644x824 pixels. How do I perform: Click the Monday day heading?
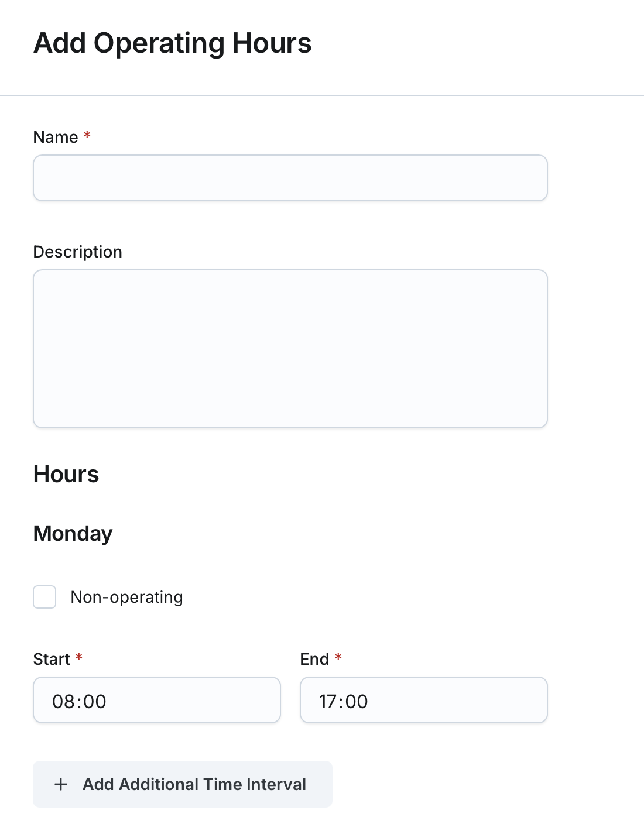point(73,534)
